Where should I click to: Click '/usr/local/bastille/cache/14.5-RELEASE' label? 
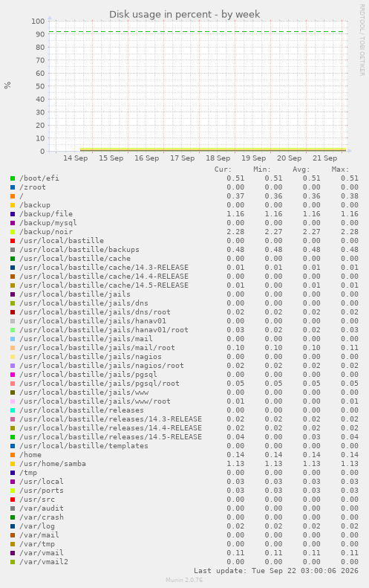click(104, 285)
